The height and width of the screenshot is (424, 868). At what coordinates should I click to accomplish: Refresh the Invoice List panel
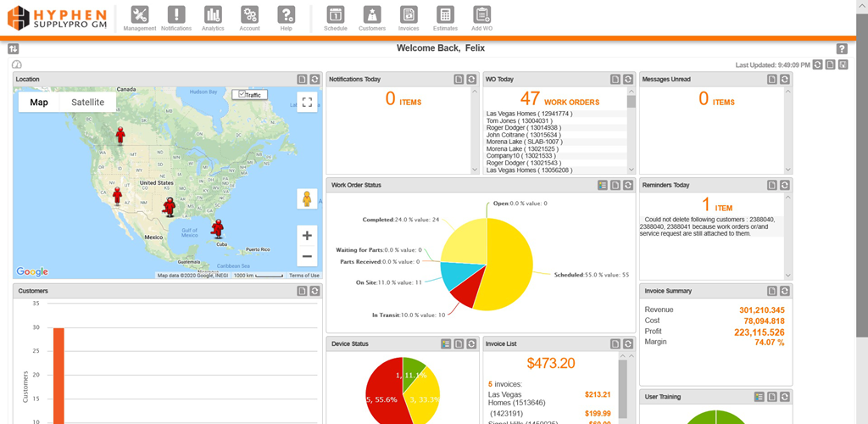point(628,343)
